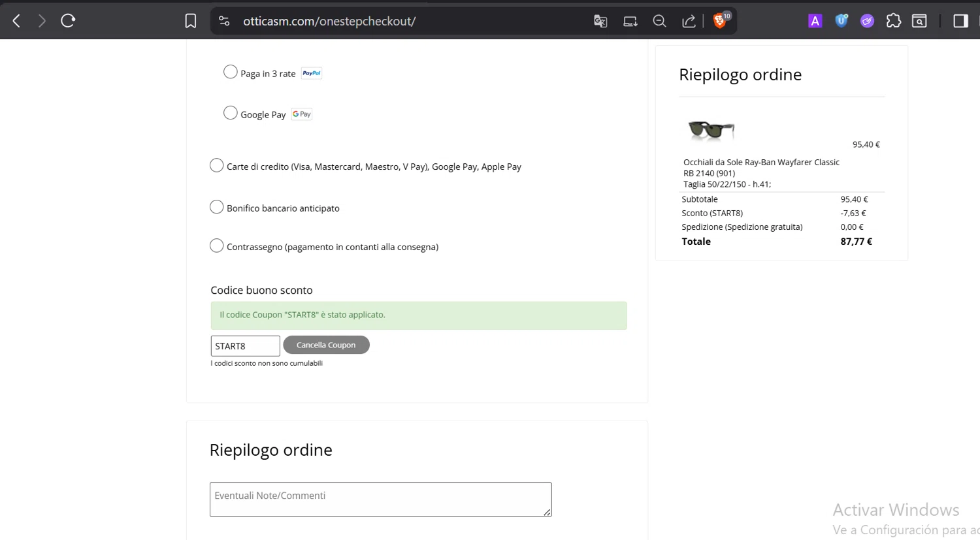980x540 pixels.
Task: Open the extensions puzzle menu
Action: (893, 21)
